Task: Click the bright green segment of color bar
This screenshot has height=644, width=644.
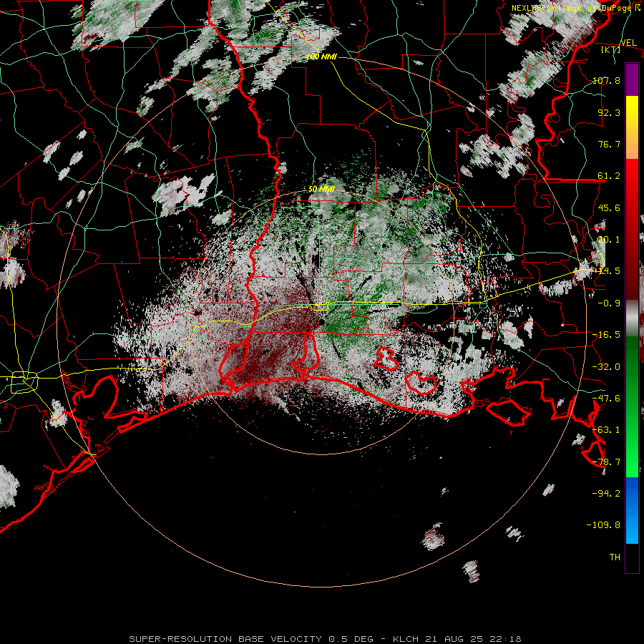Action: [632, 406]
